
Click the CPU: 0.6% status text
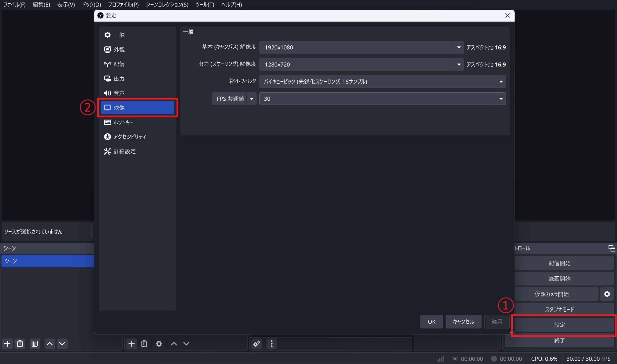coord(544,359)
